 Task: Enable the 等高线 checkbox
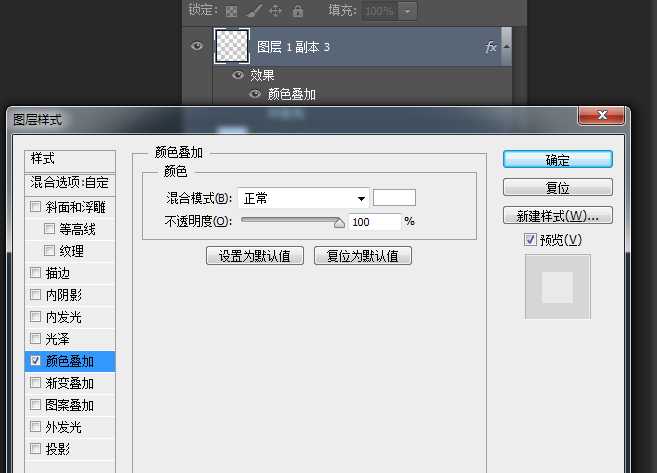[49, 228]
